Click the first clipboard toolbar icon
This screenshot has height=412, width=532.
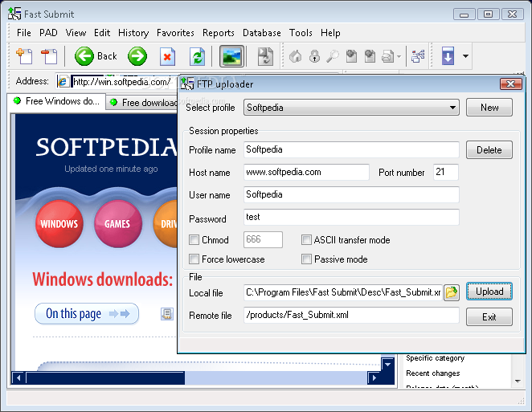coord(351,56)
